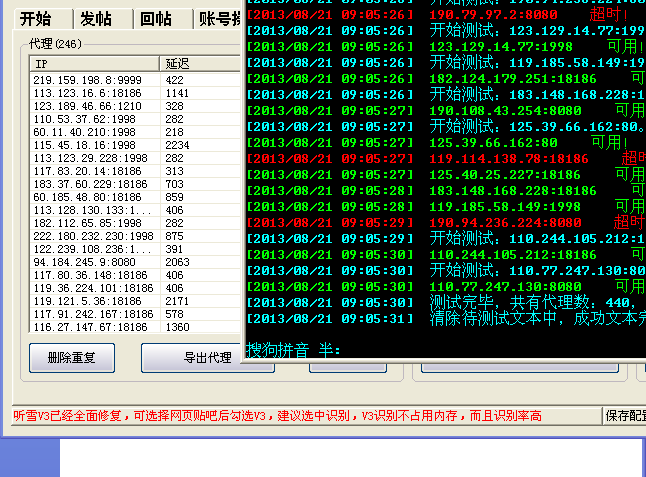Click the 保存配置 button

point(625,415)
